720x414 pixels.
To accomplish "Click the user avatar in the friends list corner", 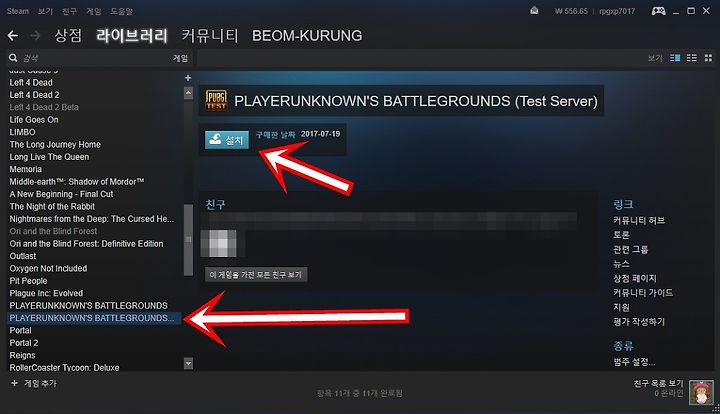I will tap(701, 392).
